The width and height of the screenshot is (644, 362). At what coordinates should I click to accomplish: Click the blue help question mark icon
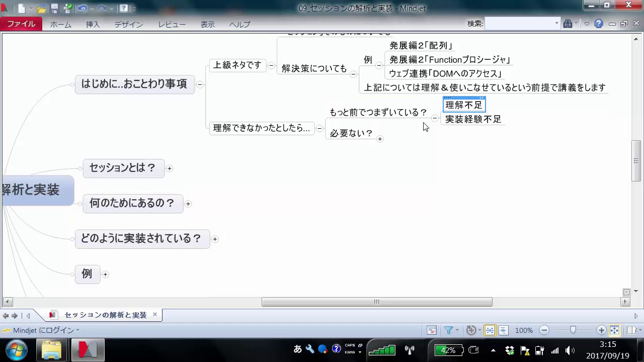point(598,24)
